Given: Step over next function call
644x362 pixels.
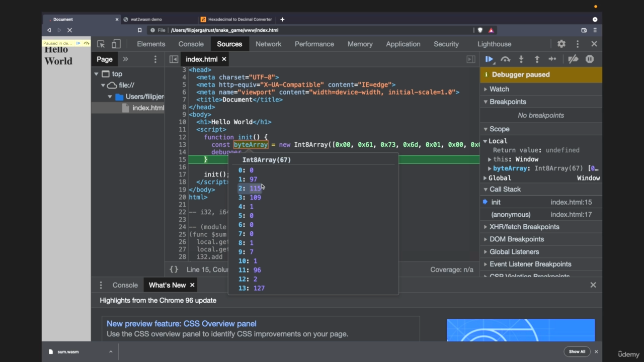Looking at the screenshot, I should [x=505, y=59].
